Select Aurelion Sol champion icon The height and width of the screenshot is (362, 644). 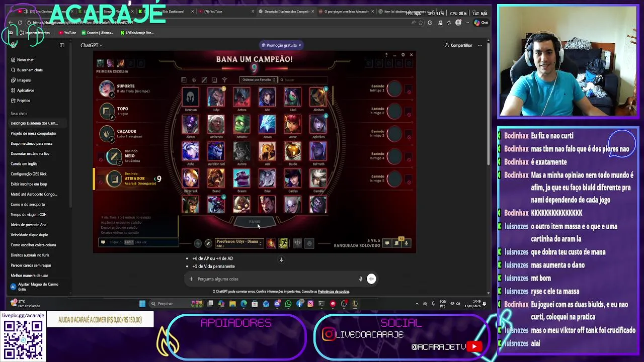tap(216, 151)
